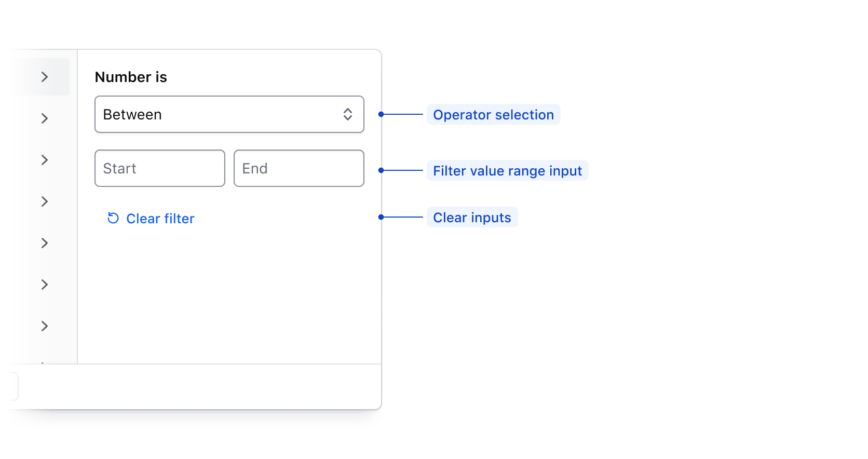
Task: Click the blue dot of the Clear inputs callout
Action: click(381, 217)
